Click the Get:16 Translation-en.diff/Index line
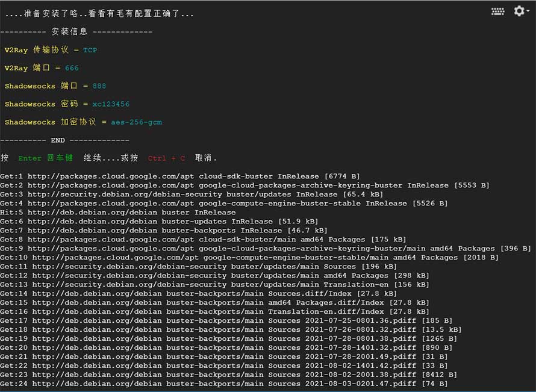The image size is (536, 392). [214, 311]
